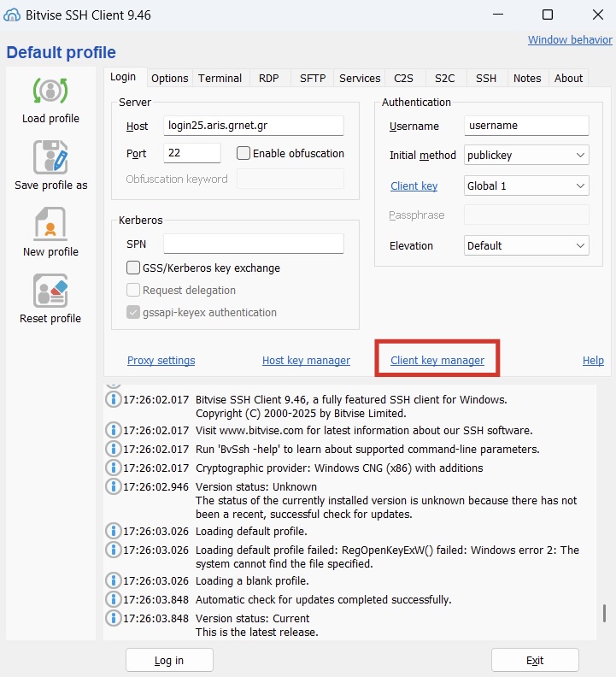Toggle GSS/Kerberos key exchange checkbox
The height and width of the screenshot is (677, 616).
133,268
